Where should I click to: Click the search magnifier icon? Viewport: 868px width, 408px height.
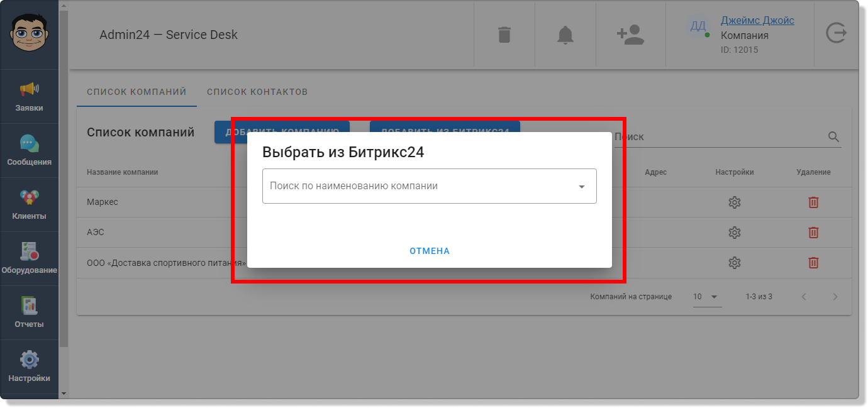(834, 137)
